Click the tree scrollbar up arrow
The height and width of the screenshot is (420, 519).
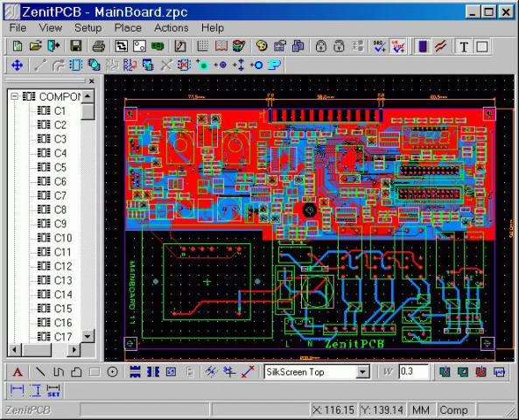point(88,96)
